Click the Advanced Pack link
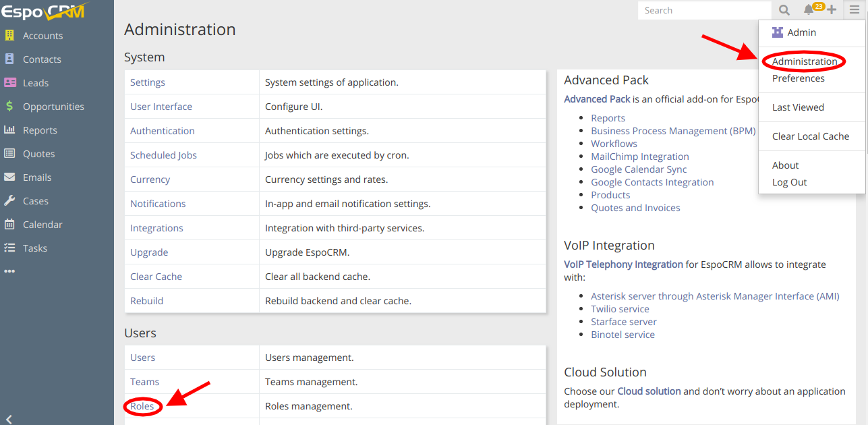The width and height of the screenshot is (868, 425). pos(597,99)
